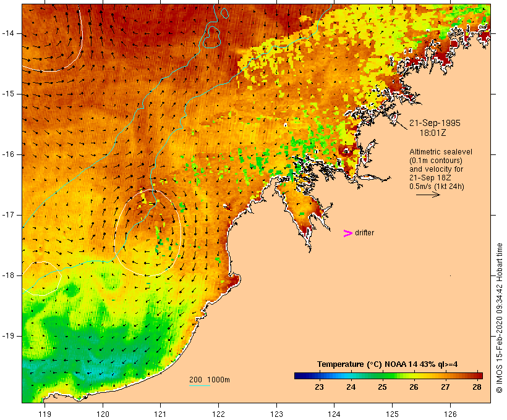Viewport: 507px width, 420px height.
Task: Click the temperature color bar at 24
Action: click(x=351, y=376)
